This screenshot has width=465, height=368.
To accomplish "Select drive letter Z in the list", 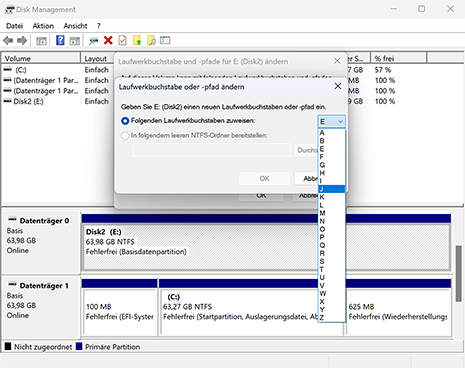I will pos(332,318).
